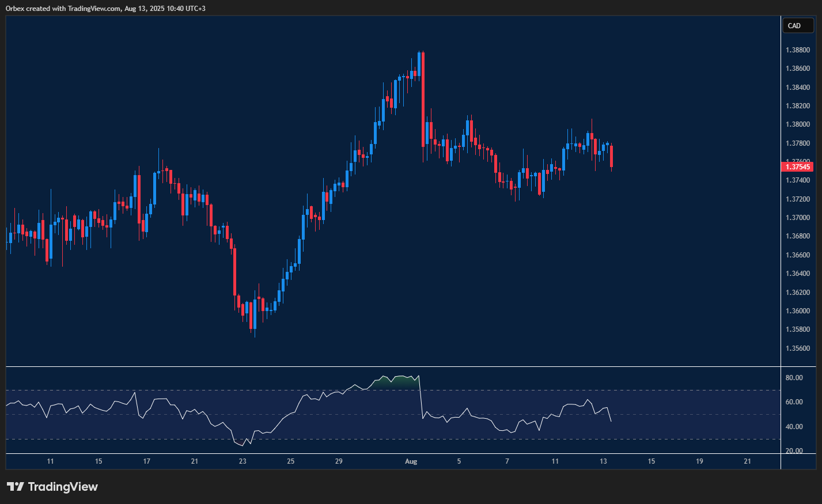
Task: Select date 23 on the time axis
Action: click(243, 461)
